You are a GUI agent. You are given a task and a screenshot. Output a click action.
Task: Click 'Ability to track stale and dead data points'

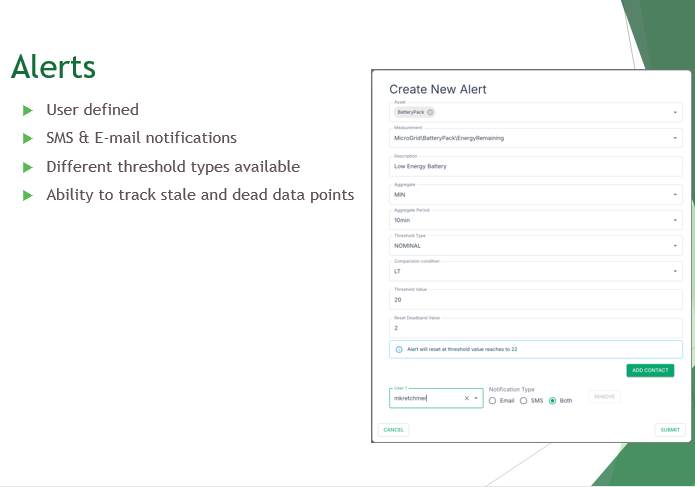[x=200, y=195]
